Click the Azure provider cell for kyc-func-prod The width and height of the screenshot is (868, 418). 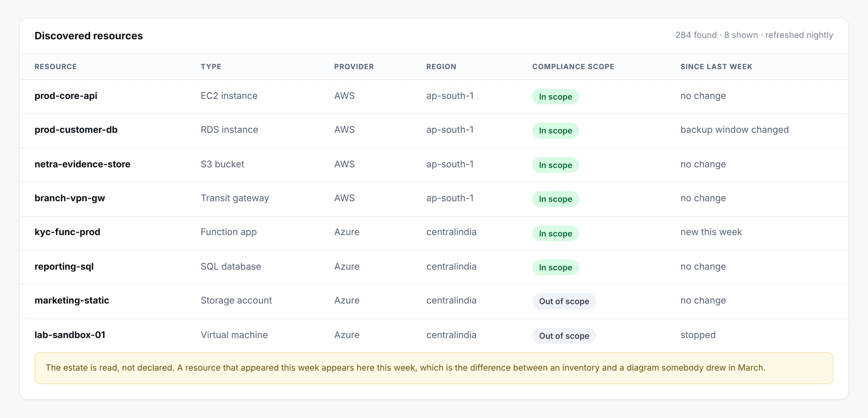click(x=347, y=232)
